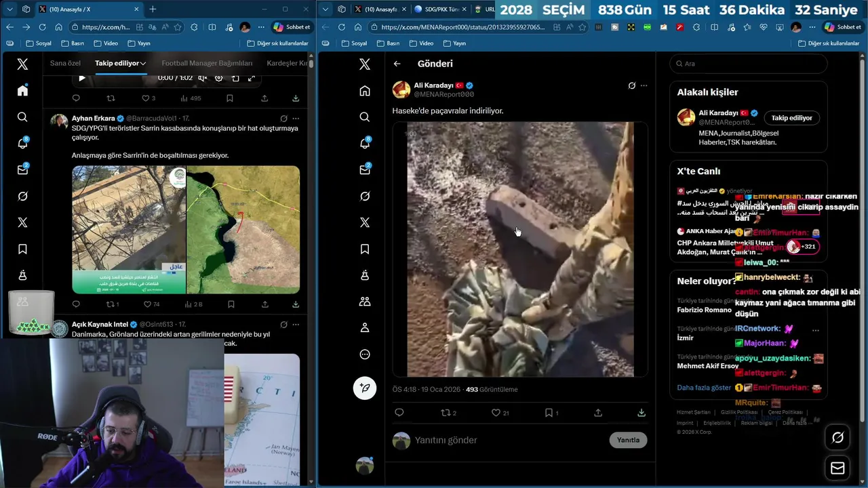Download video from Ali Karadayı post
The width and height of the screenshot is (868, 488).
[x=642, y=412]
